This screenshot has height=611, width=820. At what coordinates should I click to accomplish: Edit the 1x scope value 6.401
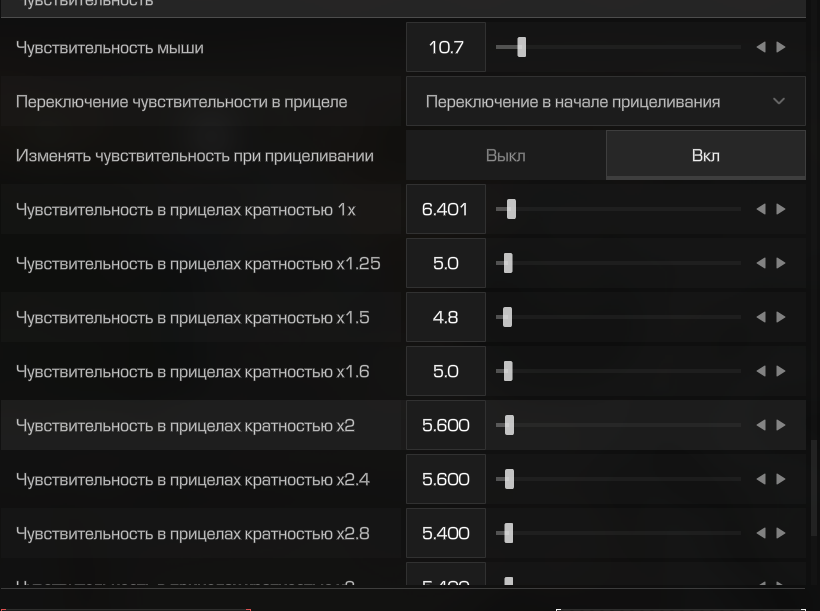click(446, 209)
